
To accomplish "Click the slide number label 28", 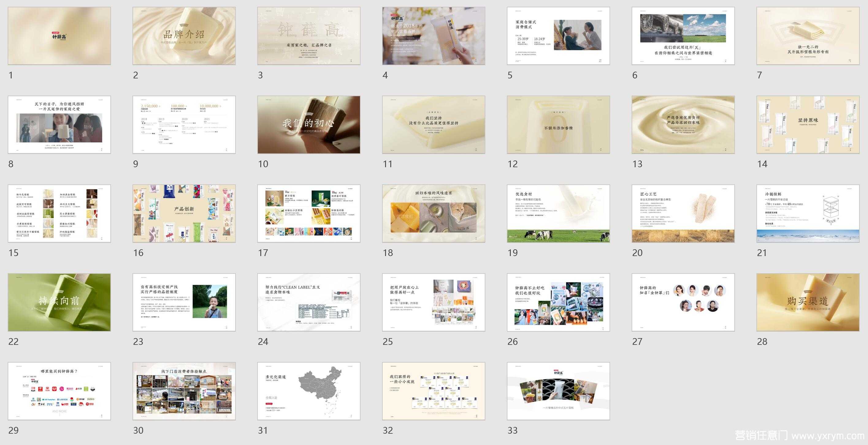I will click(x=762, y=342).
